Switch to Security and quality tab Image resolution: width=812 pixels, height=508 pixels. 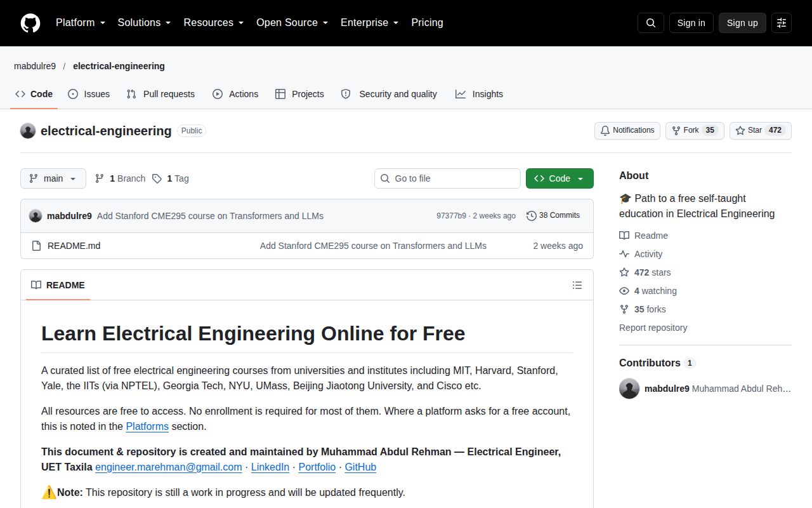tap(389, 94)
